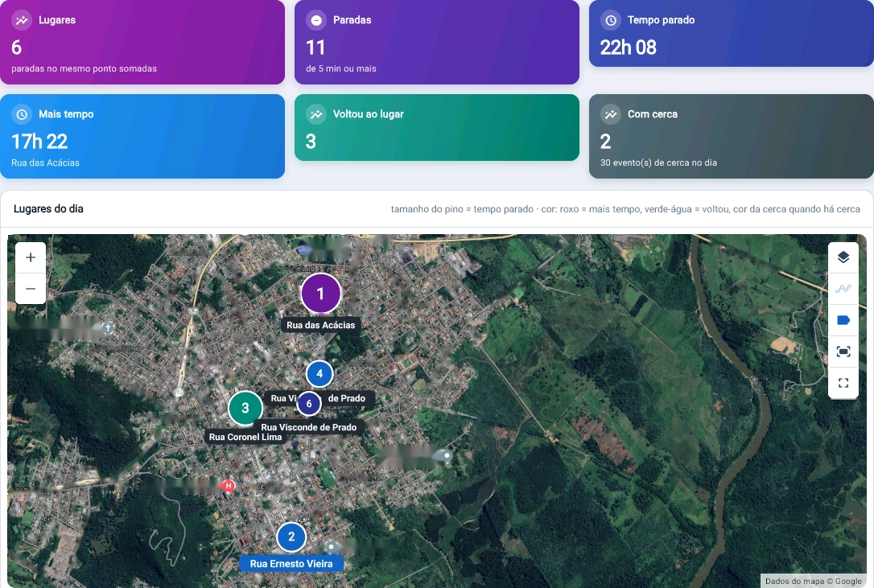This screenshot has height=588, width=874.
Task: Zoom out on the map
Action: [x=31, y=289]
